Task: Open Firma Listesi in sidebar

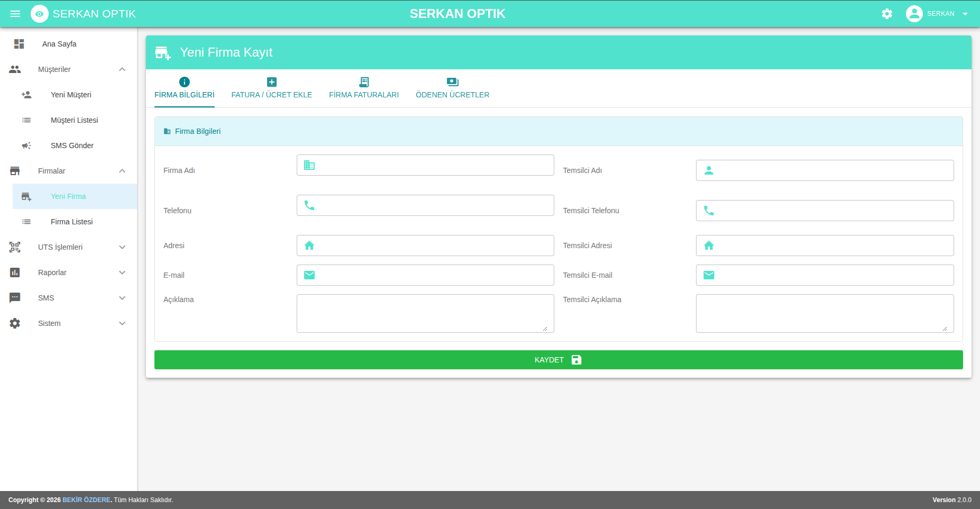Action: coord(75,222)
